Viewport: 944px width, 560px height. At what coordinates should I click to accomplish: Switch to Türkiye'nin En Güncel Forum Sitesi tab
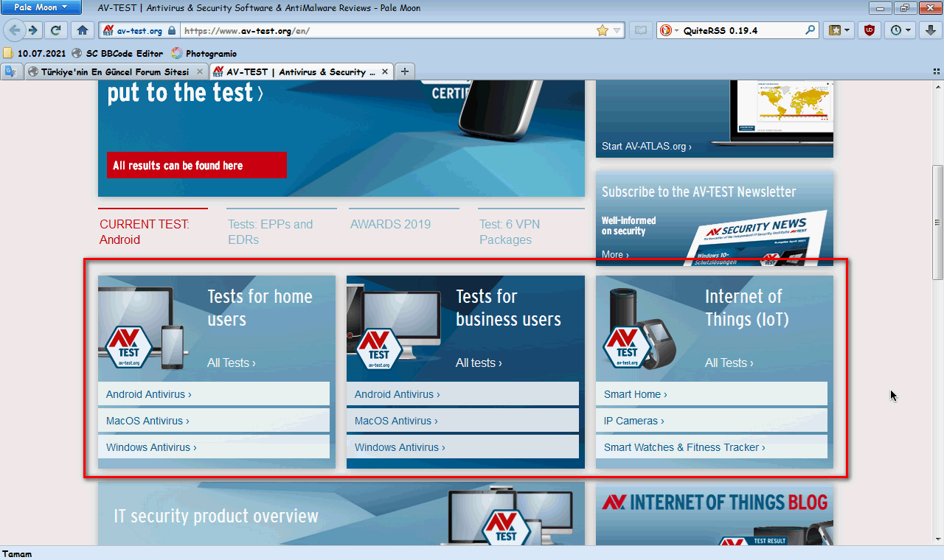115,72
